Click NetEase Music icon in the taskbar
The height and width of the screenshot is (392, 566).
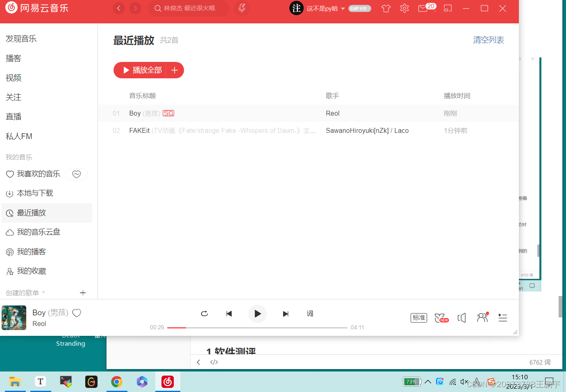pyautogui.click(x=168, y=382)
